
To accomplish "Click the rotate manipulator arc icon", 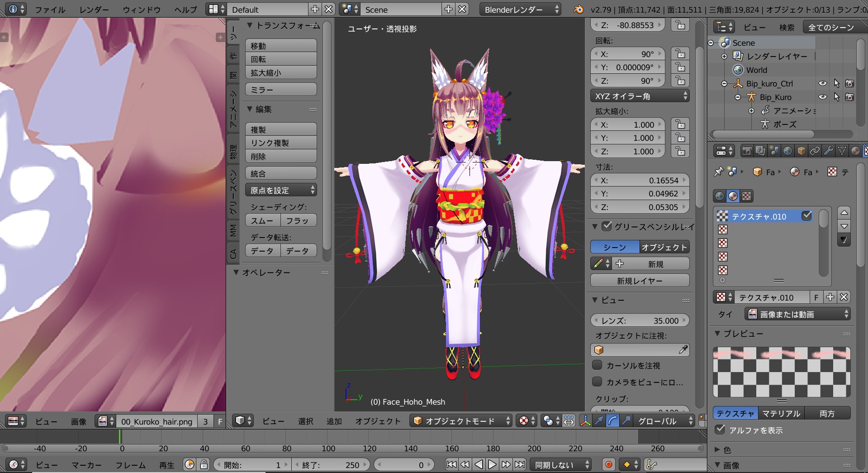I will click(x=612, y=421).
